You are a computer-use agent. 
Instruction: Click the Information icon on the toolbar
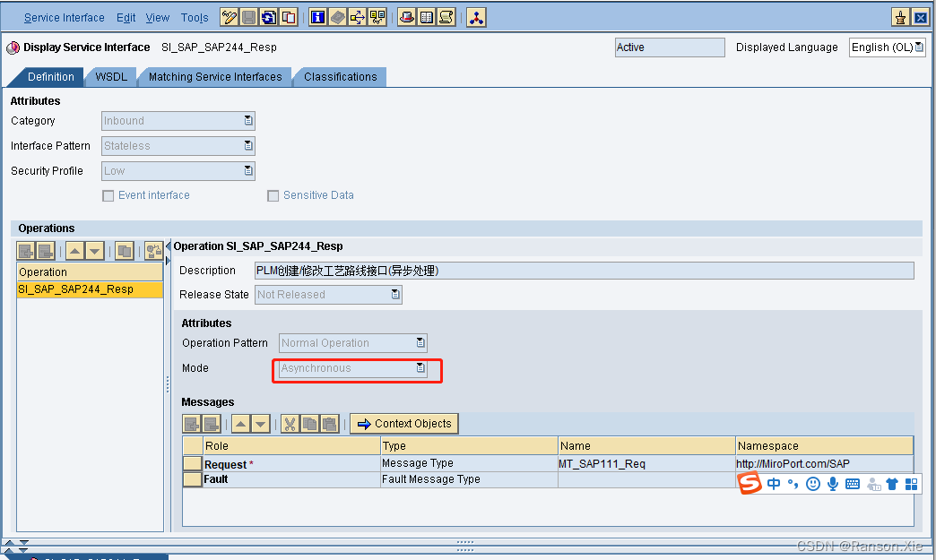coord(318,16)
